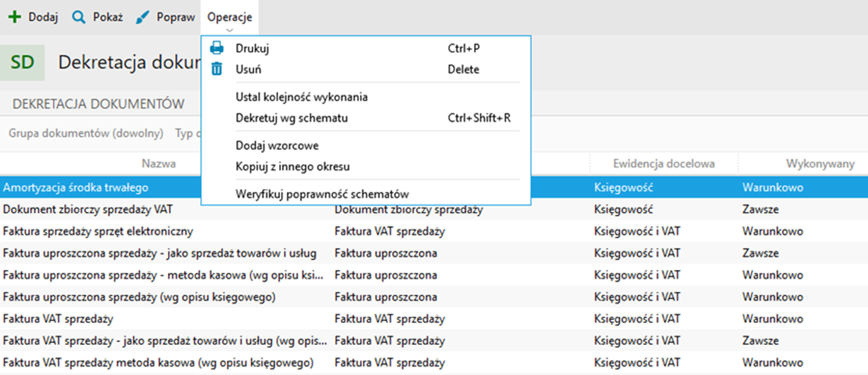Select Dokument zbiorczy sprzedaży VAT row
Image resolution: width=868 pixels, height=375 pixels.
[x=434, y=209]
